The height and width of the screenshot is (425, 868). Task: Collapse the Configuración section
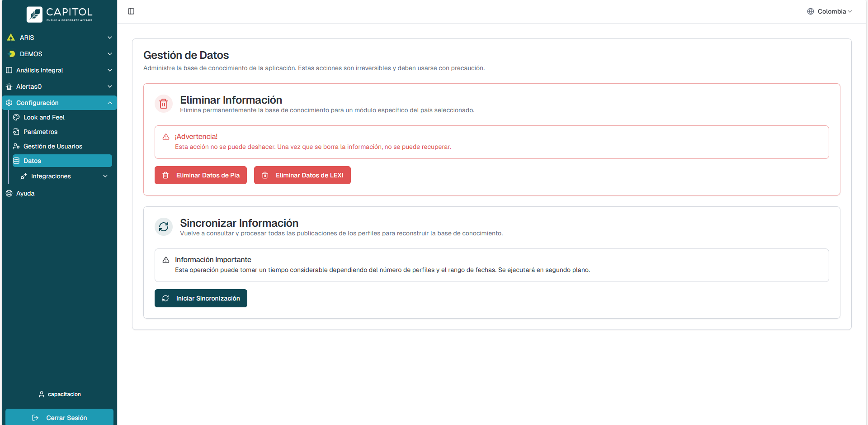pos(109,103)
